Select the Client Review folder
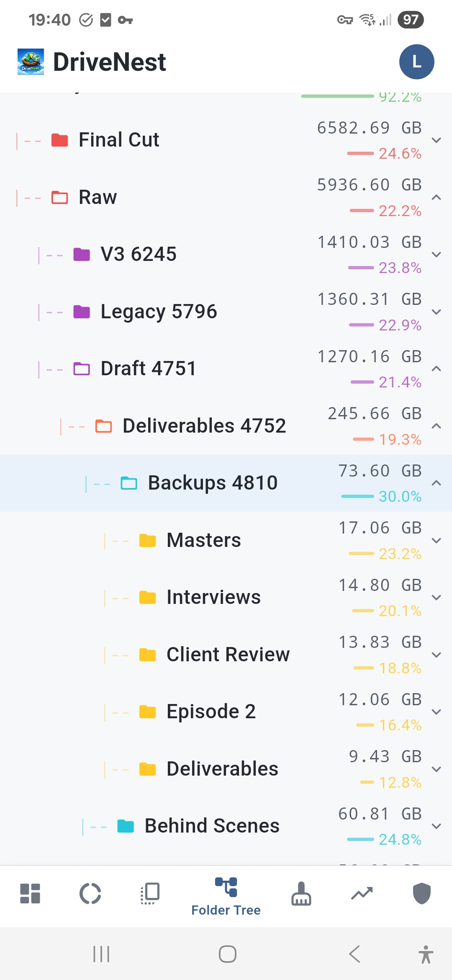Viewport: 452px width, 980px height. (x=228, y=655)
